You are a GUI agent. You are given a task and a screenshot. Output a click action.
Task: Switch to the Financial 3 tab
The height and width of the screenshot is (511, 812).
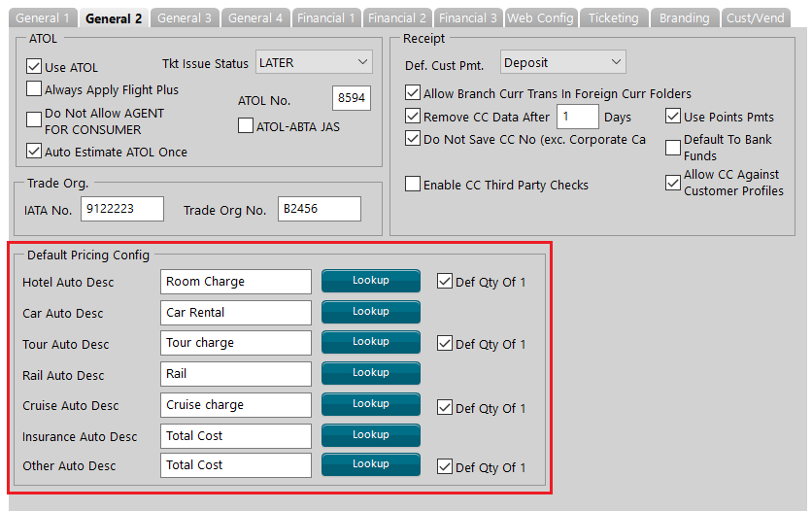pyautogui.click(x=468, y=18)
